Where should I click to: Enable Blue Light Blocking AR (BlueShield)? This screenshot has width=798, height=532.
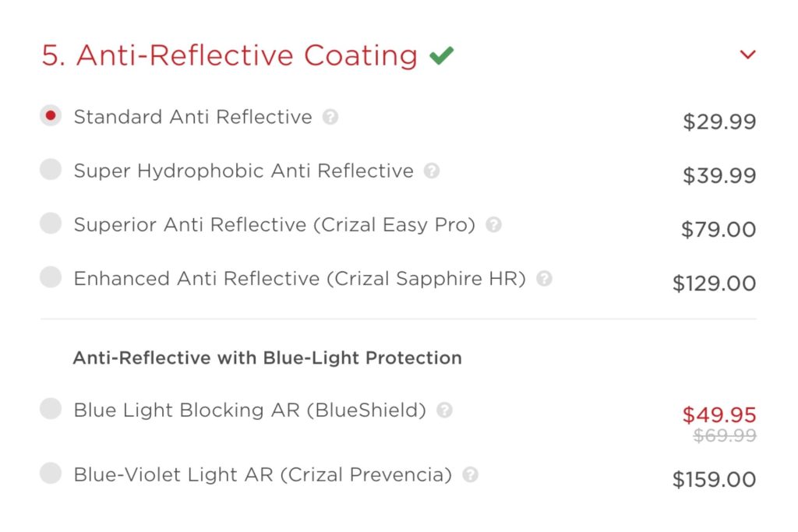pyautogui.click(x=50, y=409)
